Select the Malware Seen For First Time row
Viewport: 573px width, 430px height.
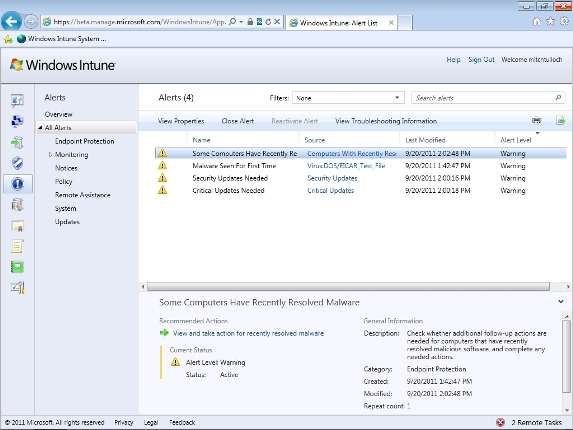point(361,166)
